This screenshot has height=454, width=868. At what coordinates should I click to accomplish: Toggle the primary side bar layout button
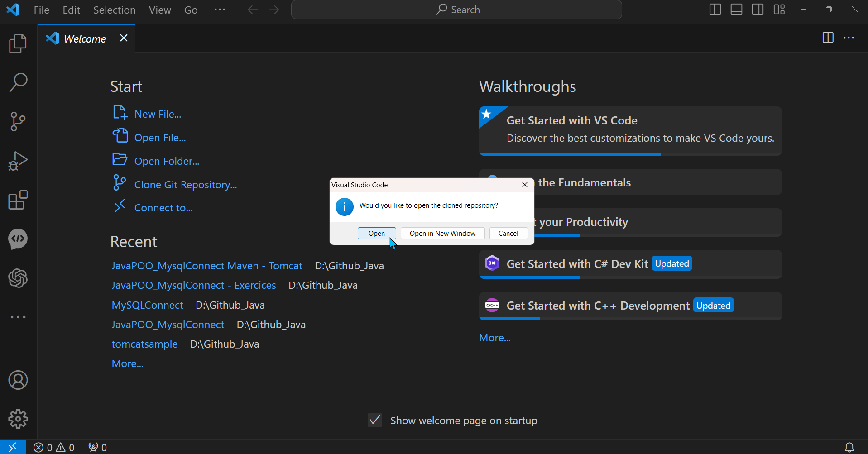point(715,10)
